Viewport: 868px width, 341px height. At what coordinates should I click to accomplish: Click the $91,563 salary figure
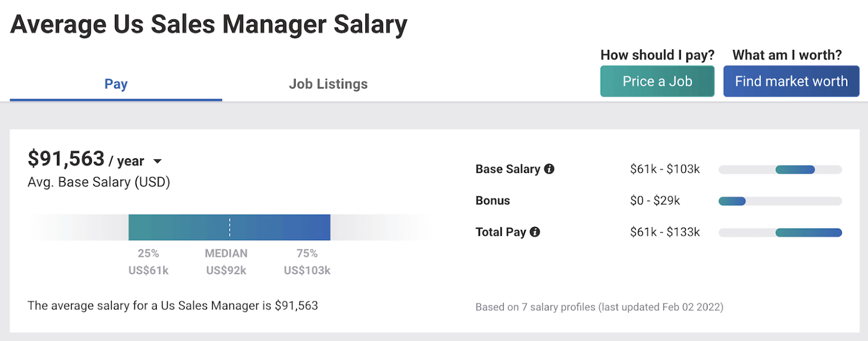click(67, 158)
